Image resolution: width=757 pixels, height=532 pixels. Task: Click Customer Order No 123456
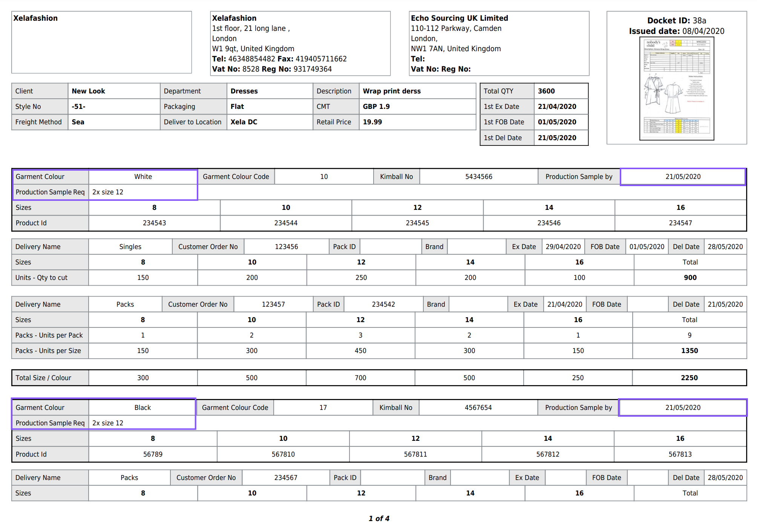(286, 247)
